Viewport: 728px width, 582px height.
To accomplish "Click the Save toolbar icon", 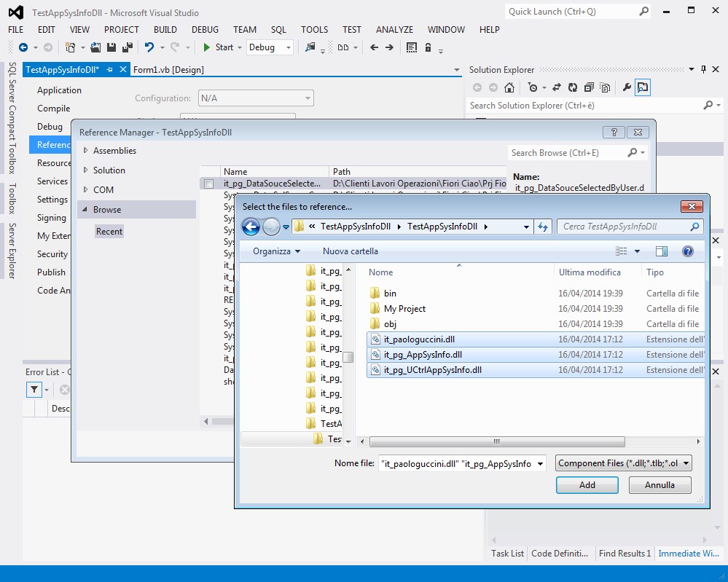I will (111, 47).
